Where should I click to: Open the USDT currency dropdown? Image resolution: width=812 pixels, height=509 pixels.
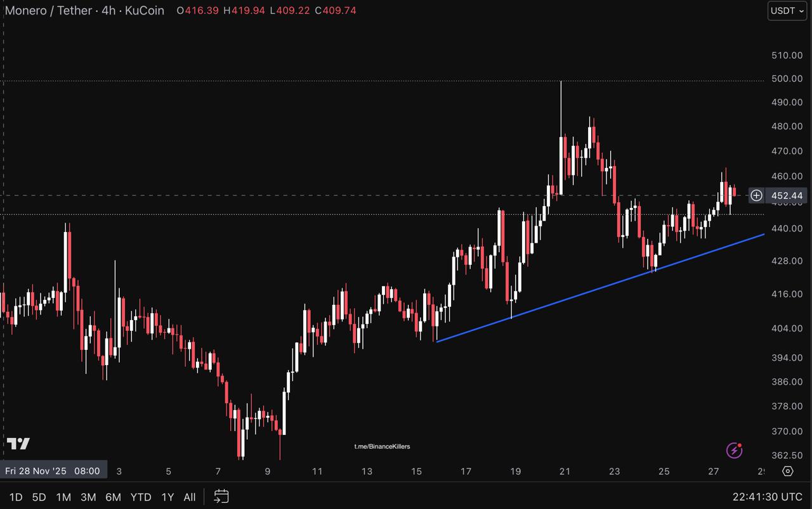pyautogui.click(x=787, y=11)
